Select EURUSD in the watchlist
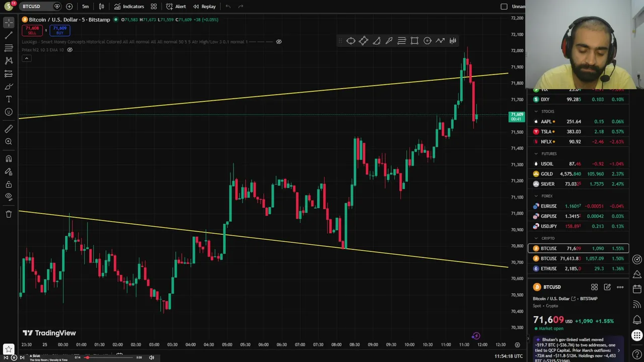The width and height of the screenshot is (644, 362). coord(578,206)
